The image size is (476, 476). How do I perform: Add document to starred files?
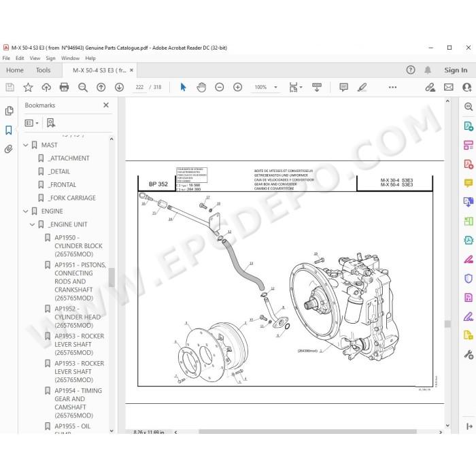pos(28,88)
